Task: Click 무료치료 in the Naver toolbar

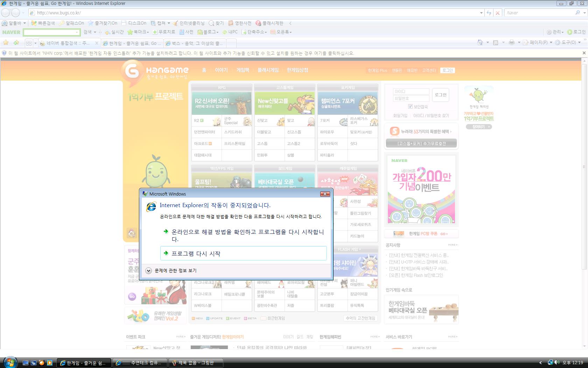Action: pos(164,32)
